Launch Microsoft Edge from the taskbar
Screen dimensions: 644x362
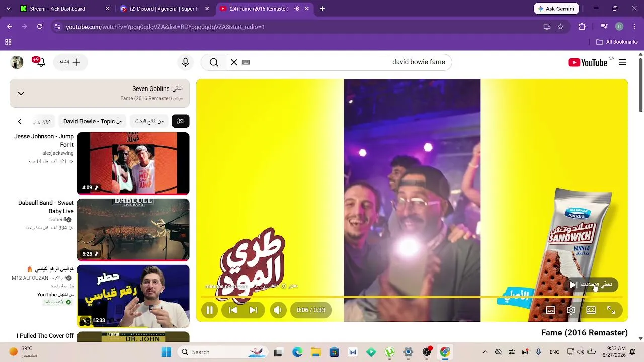click(x=297, y=352)
